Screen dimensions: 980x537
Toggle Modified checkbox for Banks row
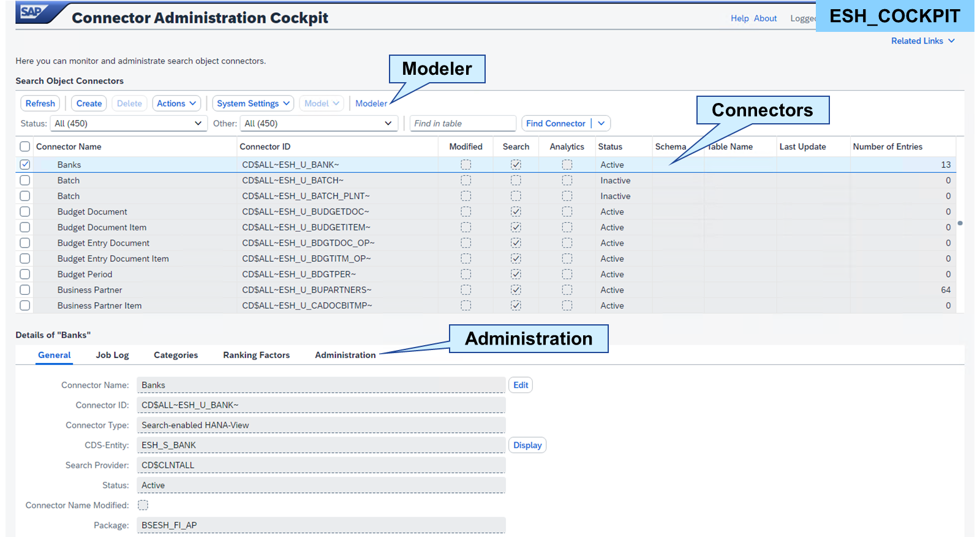pyautogui.click(x=466, y=164)
